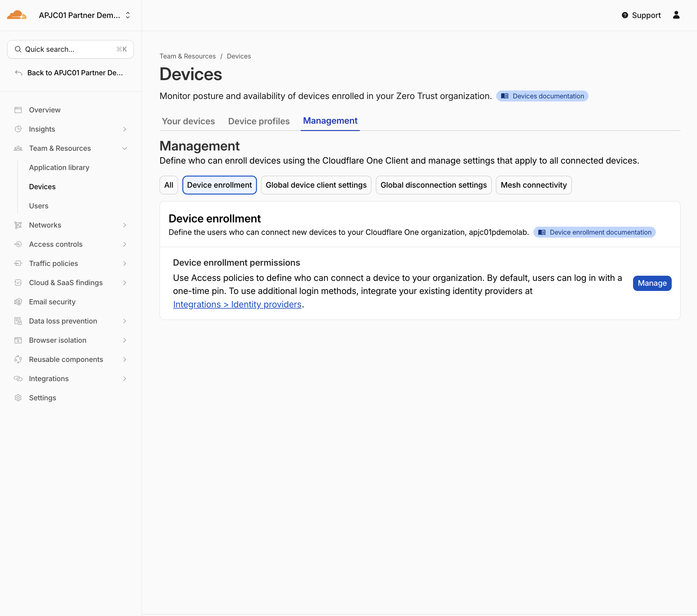
Task: Expand the Integrations chevron
Action: click(125, 379)
